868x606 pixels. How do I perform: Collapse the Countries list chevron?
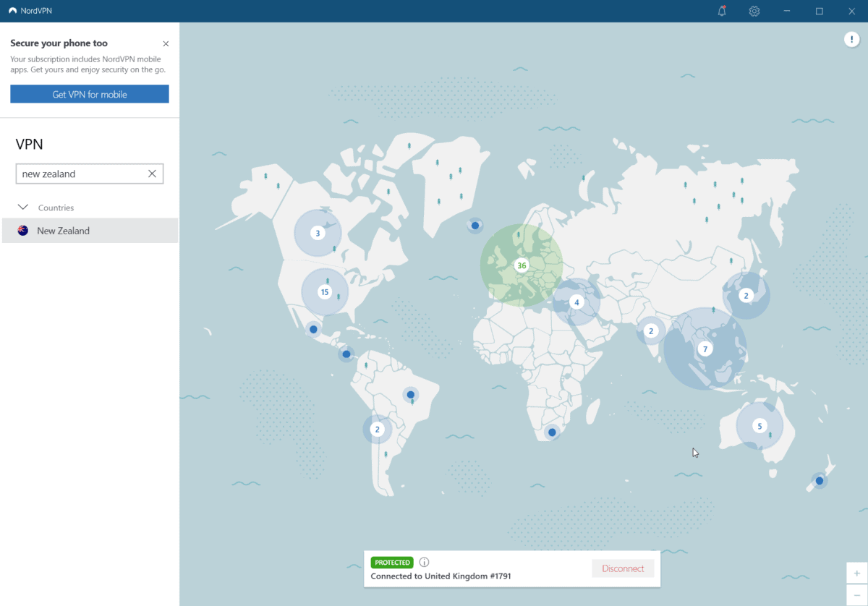[x=22, y=208]
